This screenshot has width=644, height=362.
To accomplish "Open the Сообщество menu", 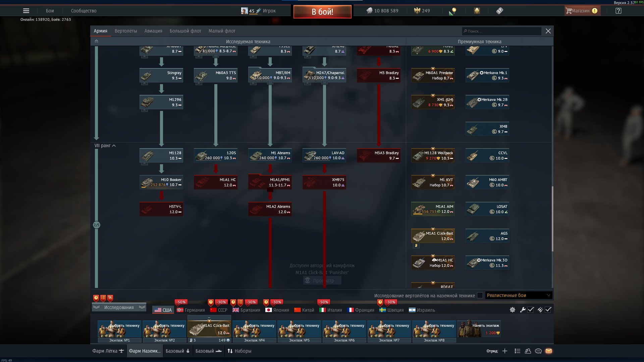I will tap(84, 11).
